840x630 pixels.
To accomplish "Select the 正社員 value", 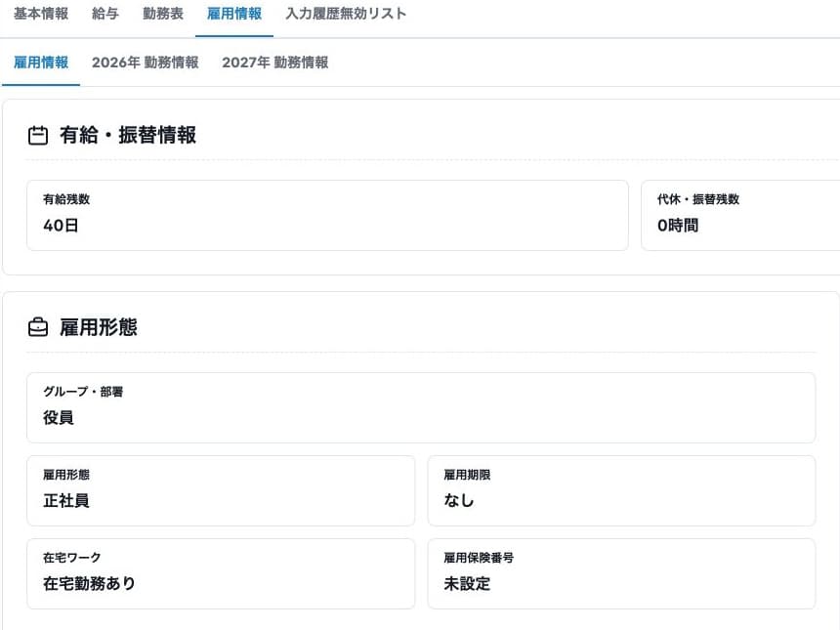I will pos(65,500).
